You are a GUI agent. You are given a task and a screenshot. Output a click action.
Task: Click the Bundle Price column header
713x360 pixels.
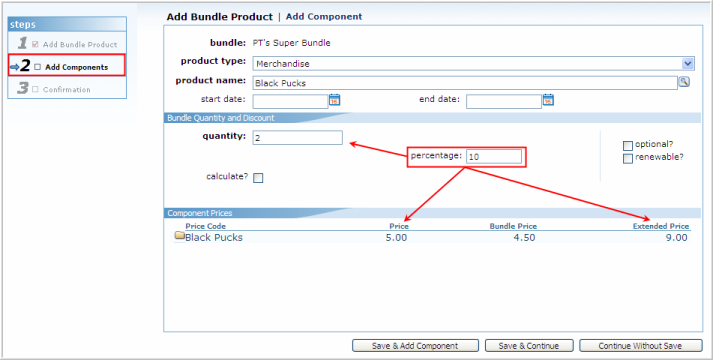coord(513,226)
